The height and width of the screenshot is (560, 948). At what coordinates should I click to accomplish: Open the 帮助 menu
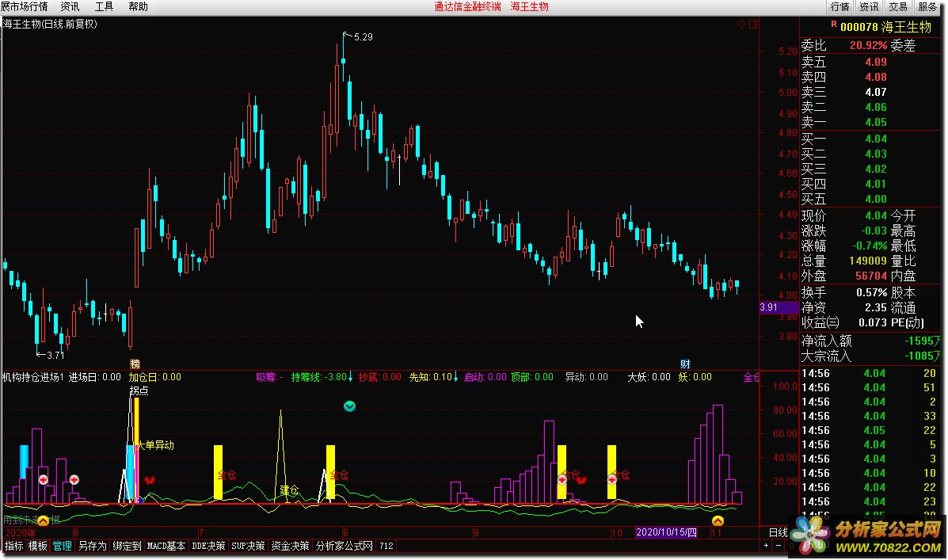[138, 6]
